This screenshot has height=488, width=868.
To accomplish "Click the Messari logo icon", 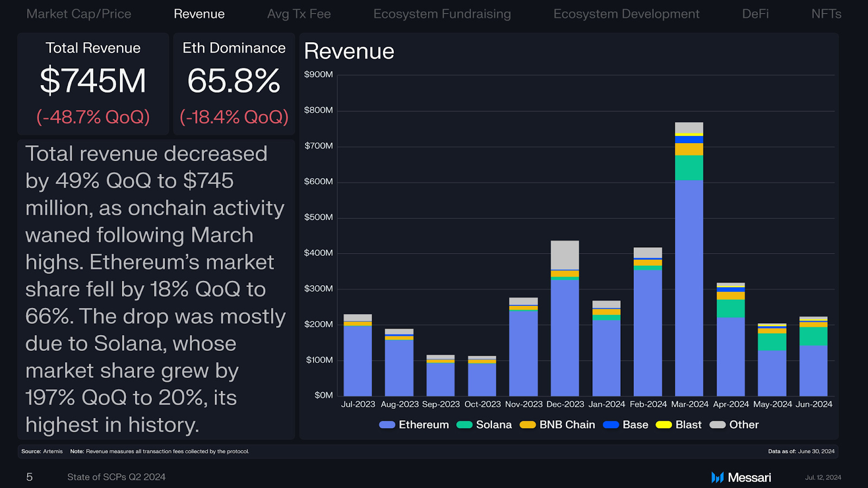I will [x=717, y=477].
